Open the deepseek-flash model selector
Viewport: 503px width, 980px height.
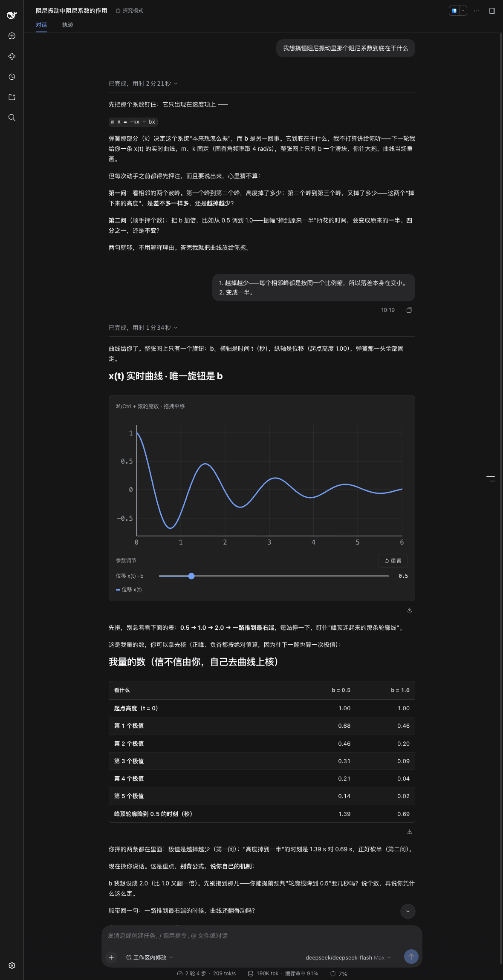pos(348,957)
